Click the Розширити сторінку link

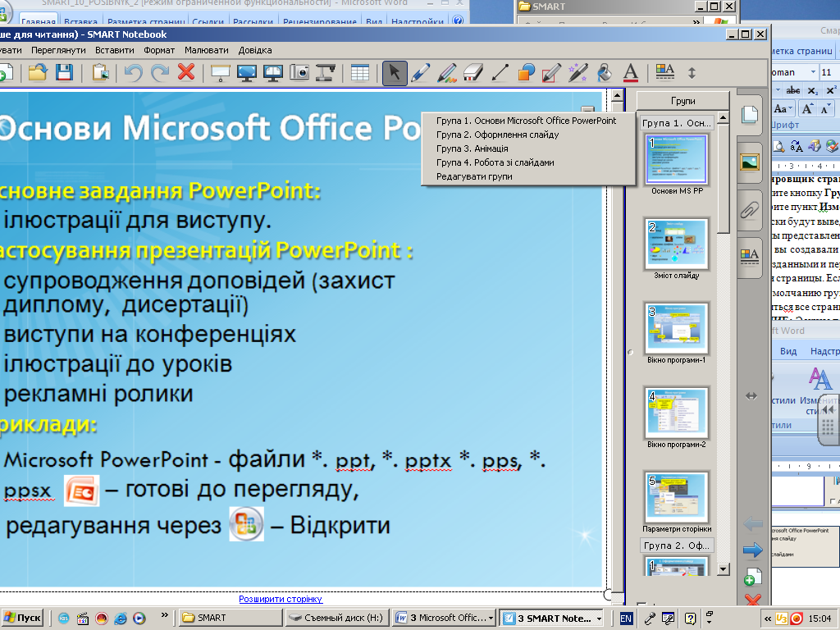(281, 599)
